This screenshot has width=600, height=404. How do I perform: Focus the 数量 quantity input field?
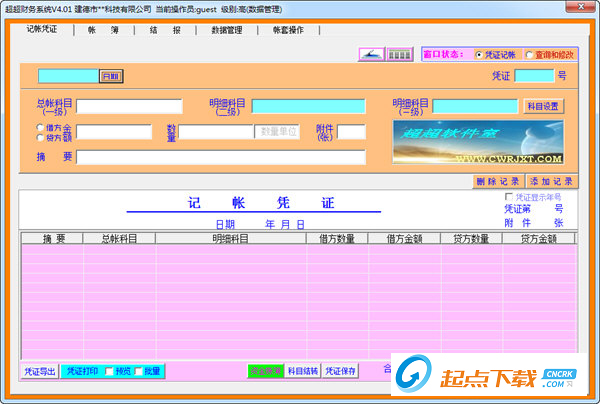pyautogui.click(x=216, y=132)
